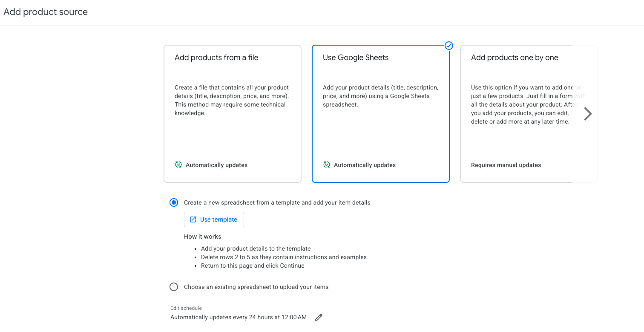Select the Choose an existing spreadsheet radio button

point(174,287)
